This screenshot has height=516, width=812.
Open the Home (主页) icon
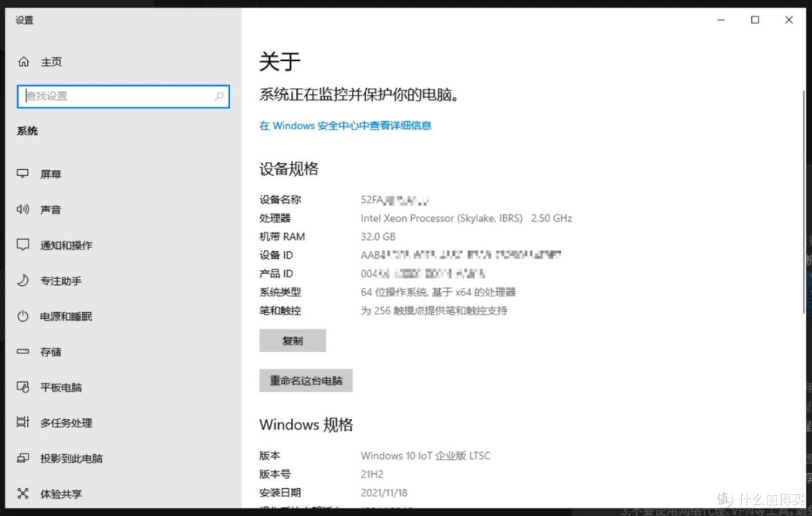tap(24, 62)
